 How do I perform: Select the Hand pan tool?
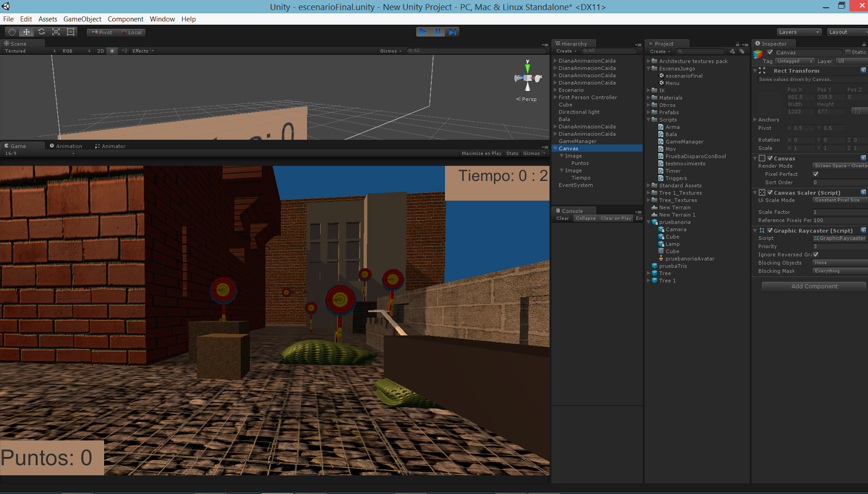pos(11,32)
